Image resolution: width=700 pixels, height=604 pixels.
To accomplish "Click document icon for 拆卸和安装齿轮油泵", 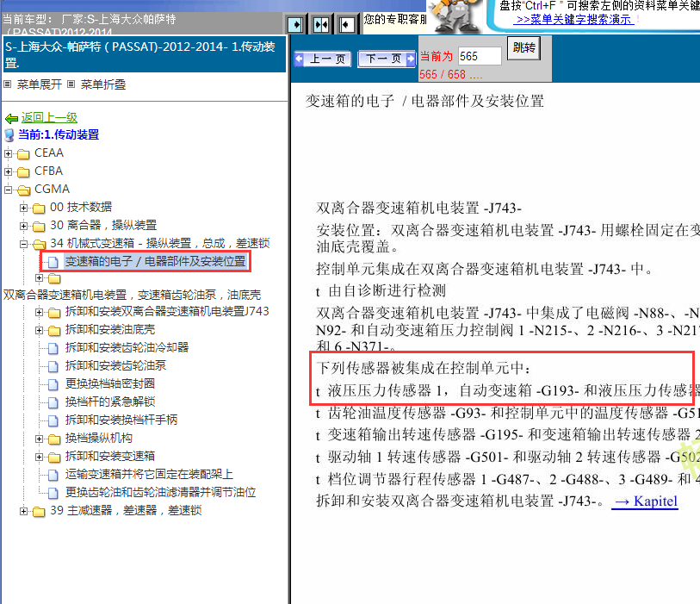I will 53,366.
